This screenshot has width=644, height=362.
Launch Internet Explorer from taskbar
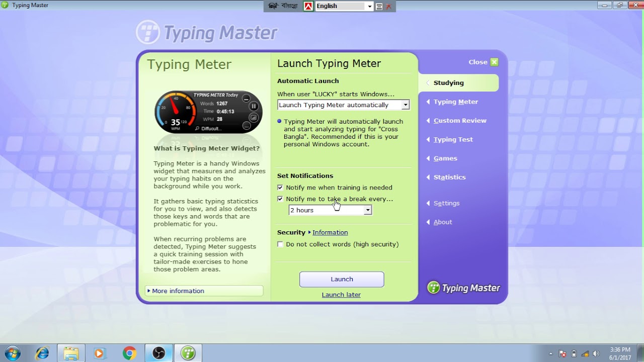point(42,353)
